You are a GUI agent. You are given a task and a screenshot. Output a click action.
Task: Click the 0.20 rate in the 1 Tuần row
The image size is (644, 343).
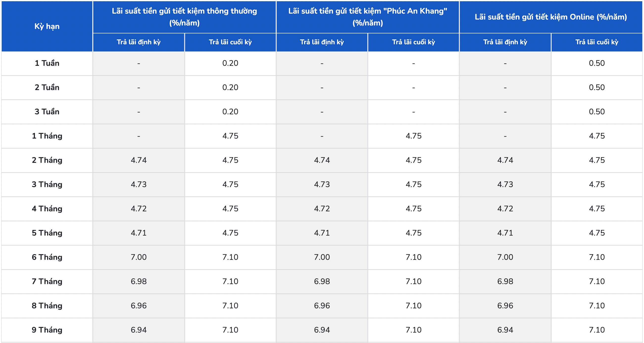pyautogui.click(x=230, y=63)
